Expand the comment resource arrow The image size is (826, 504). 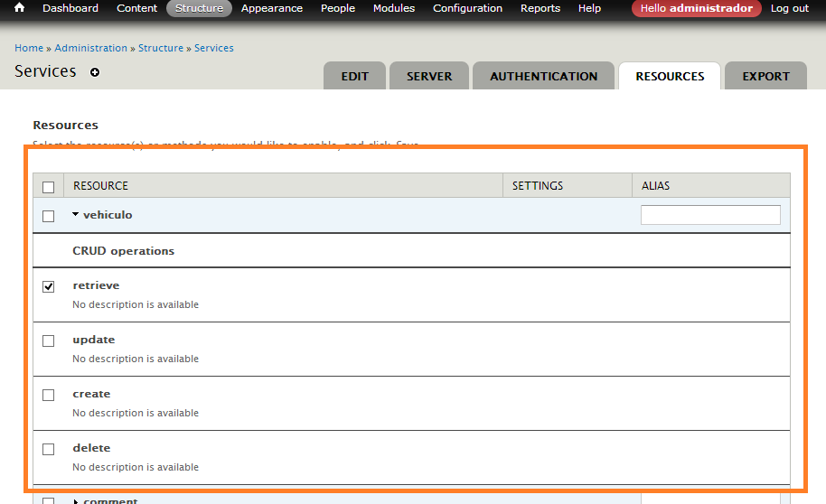pos(76,500)
